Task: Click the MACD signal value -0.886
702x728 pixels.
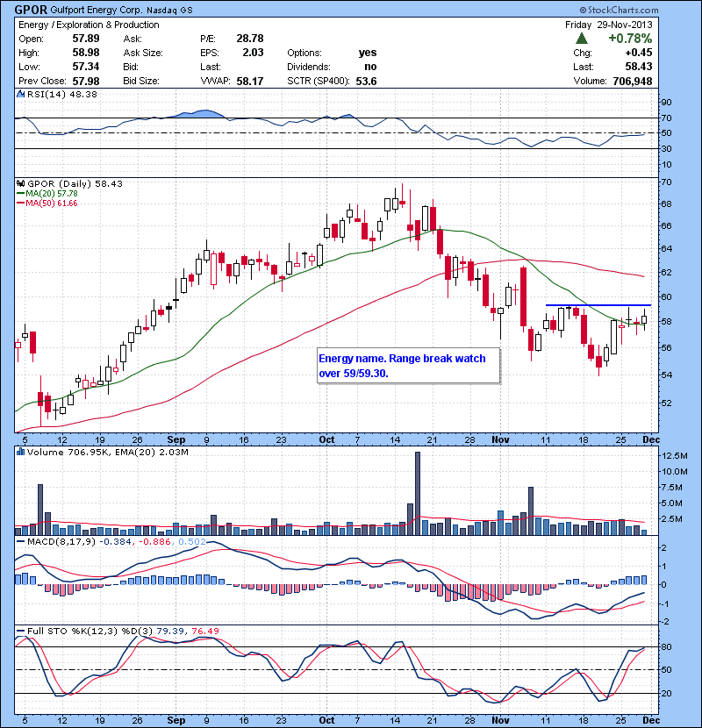Action: pos(154,542)
